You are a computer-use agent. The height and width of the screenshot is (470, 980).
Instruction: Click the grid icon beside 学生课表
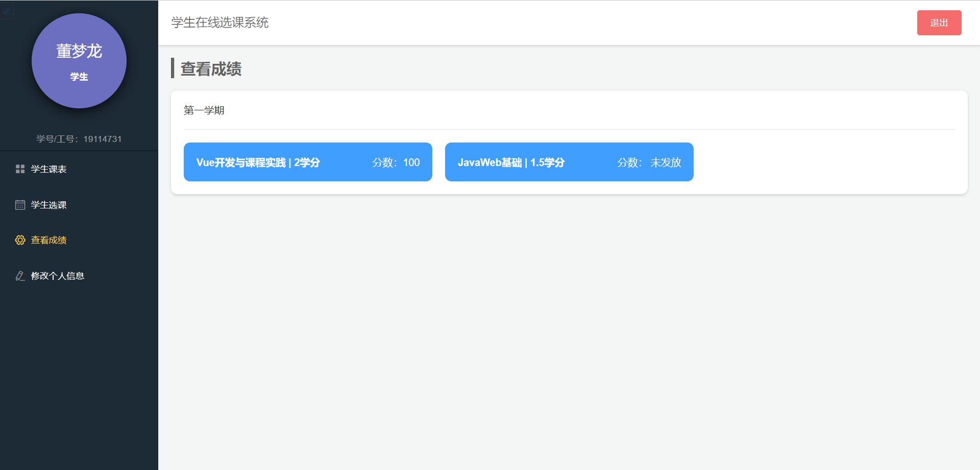[20, 169]
